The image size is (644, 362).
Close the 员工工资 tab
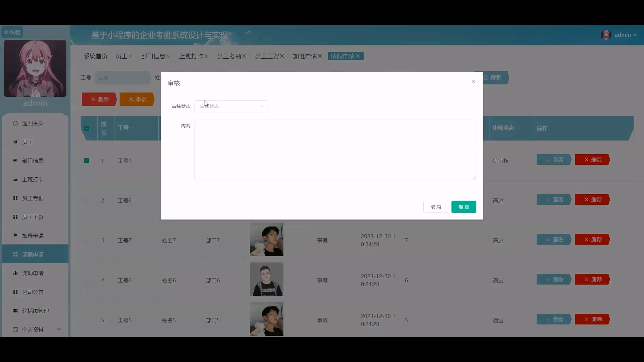click(282, 56)
